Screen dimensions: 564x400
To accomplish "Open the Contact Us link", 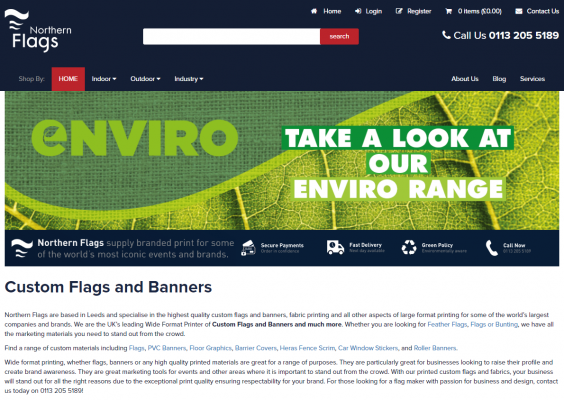I will point(543,11).
